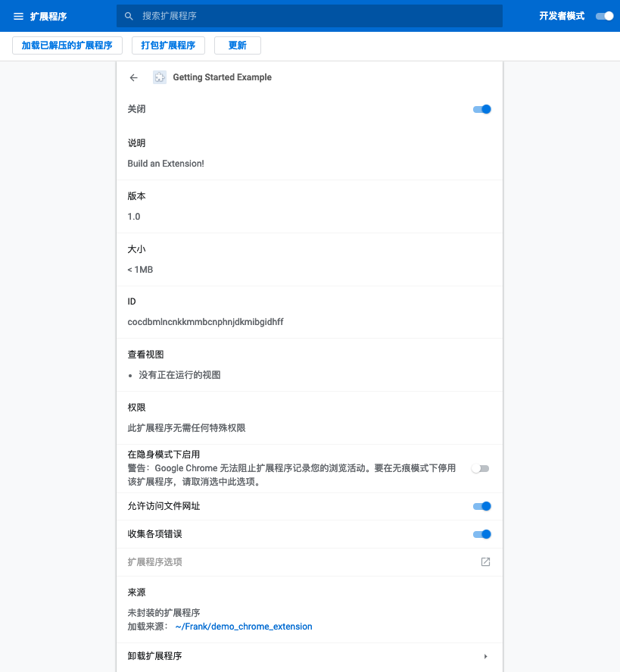The image size is (620, 672).
Task: Click 打包扩展程序 button
Action: pos(168,45)
